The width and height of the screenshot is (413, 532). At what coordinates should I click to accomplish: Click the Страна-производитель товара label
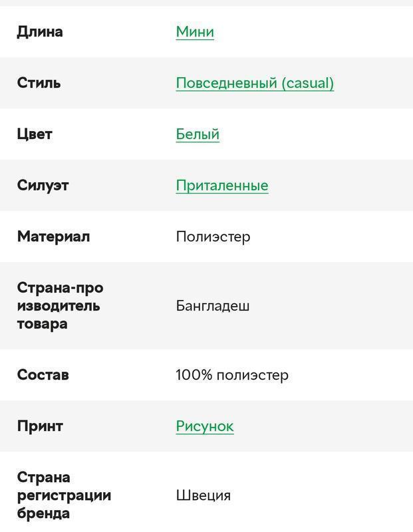[60, 306]
